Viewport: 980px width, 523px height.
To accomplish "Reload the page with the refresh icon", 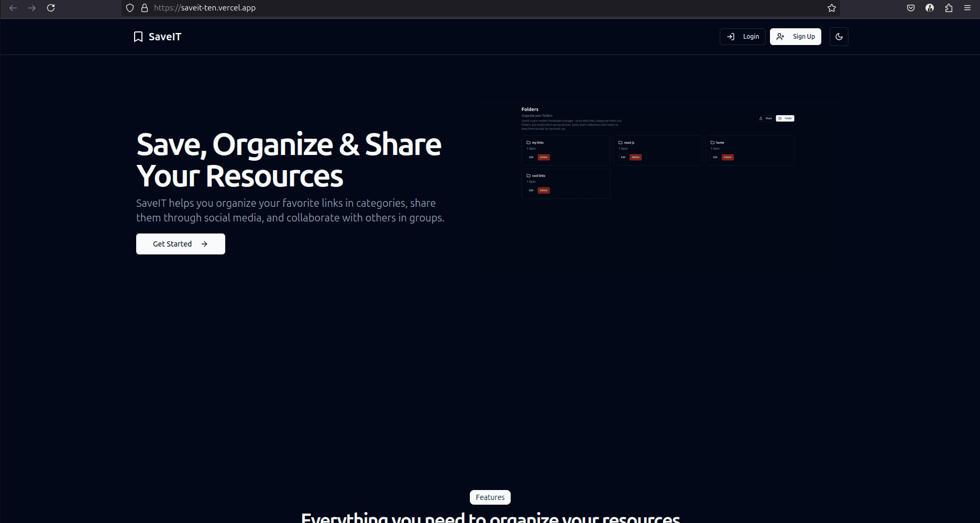I will (x=51, y=8).
